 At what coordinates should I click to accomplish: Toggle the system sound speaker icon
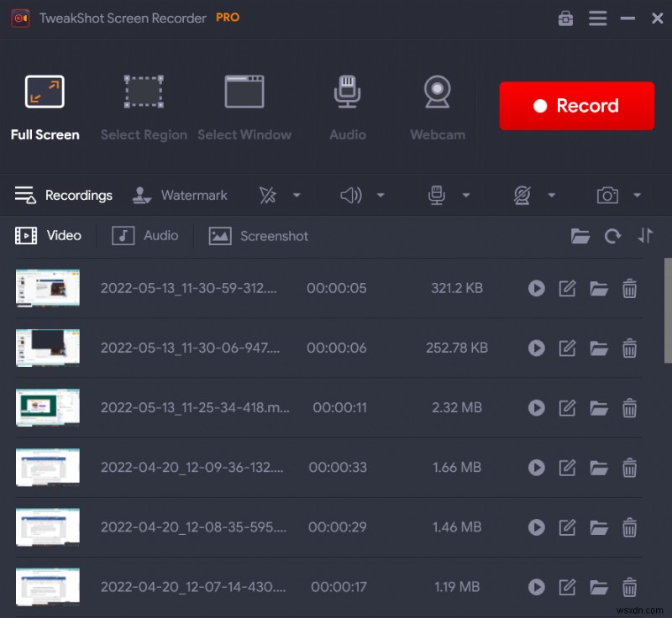click(x=350, y=195)
